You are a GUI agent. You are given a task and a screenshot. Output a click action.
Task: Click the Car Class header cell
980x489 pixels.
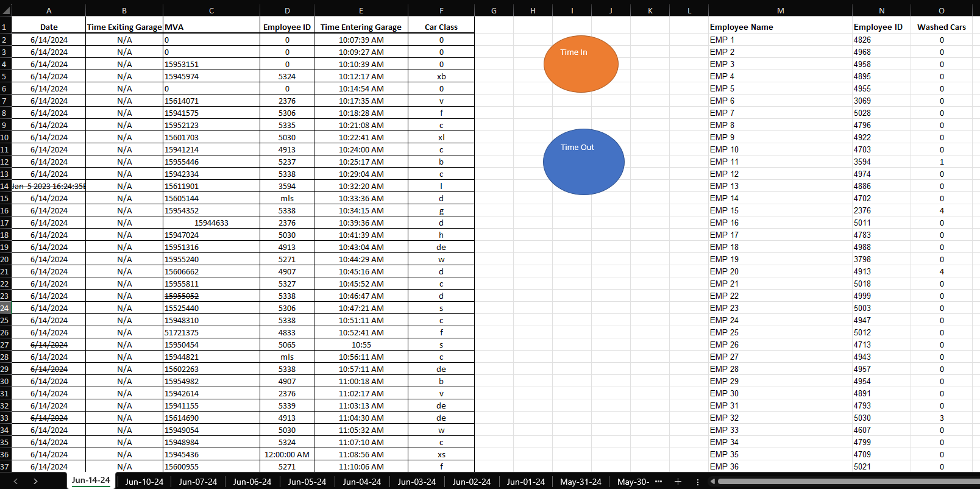coord(441,27)
